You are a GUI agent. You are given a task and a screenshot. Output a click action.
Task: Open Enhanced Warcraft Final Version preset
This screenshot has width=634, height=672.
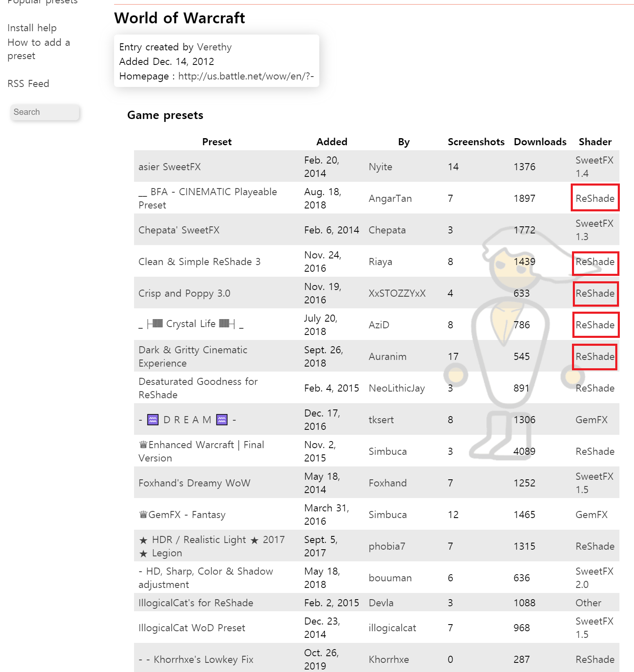201,451
